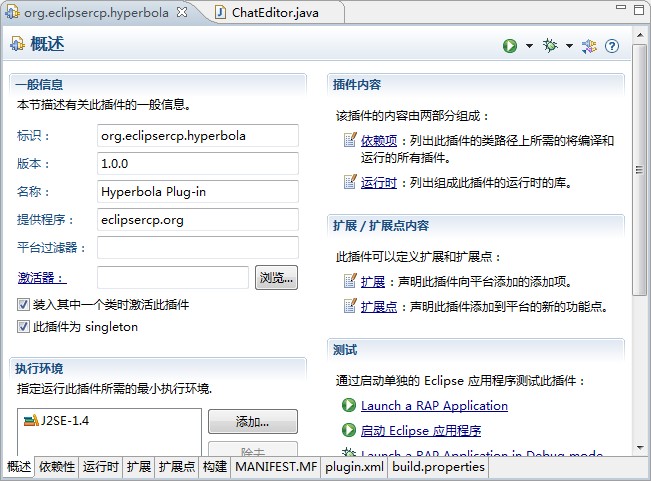Click the vertical scrollbar thumb
Image resolution: width=651 pixels, height=481 pixels.
[x=640, y=169]
